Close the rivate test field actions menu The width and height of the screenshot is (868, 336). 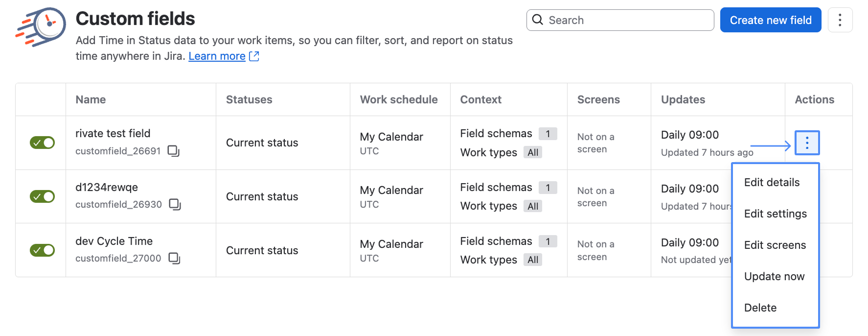(807, 143)
